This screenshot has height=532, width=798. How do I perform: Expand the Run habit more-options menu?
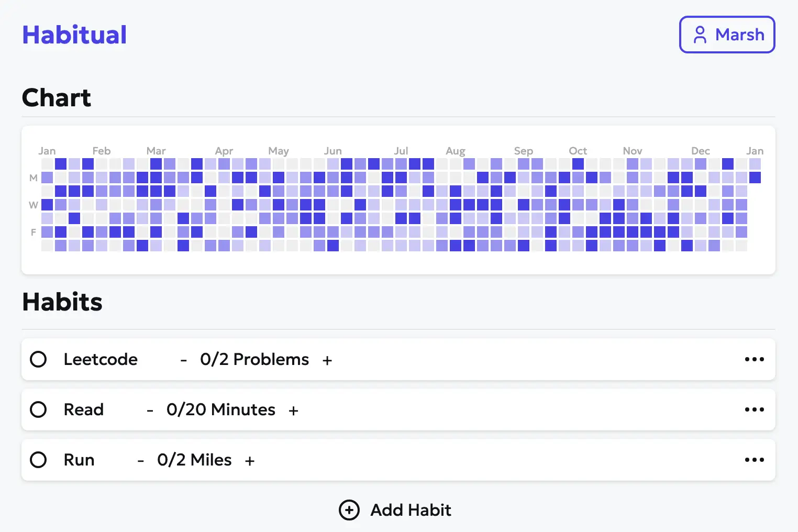click(x=754, y=460)
